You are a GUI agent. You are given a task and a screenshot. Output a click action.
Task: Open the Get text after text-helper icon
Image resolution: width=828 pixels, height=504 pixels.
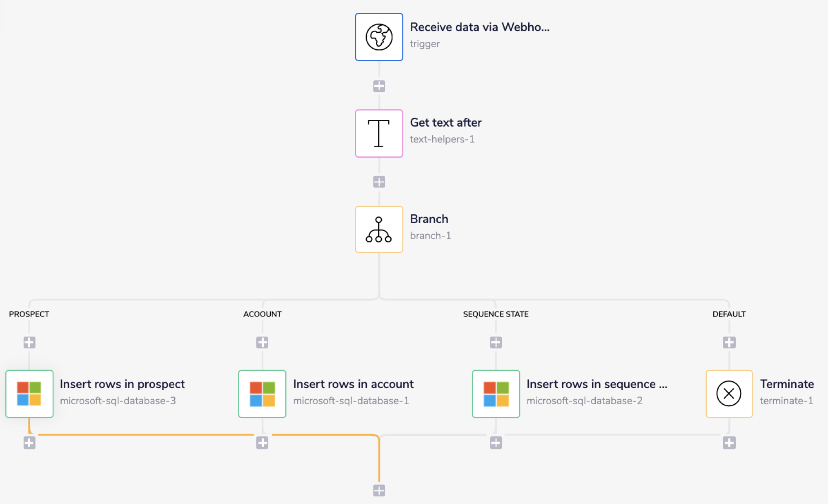(379, 133)
